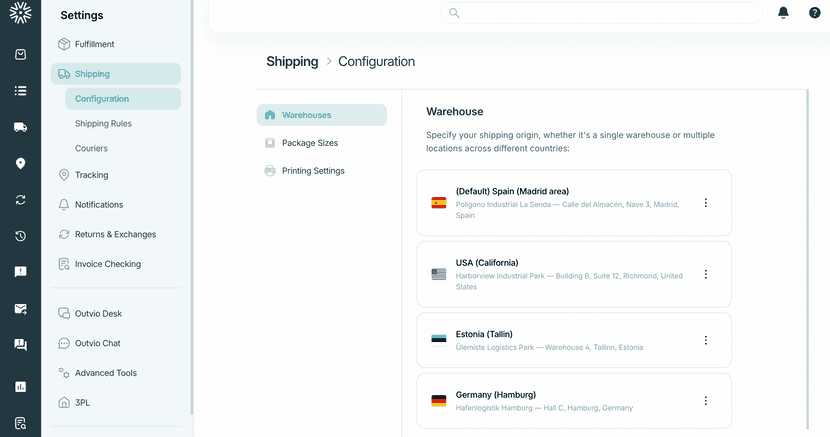Open Shipping Rules settings
This screenshot has height=437, width=830.
(x=103, y=124)
